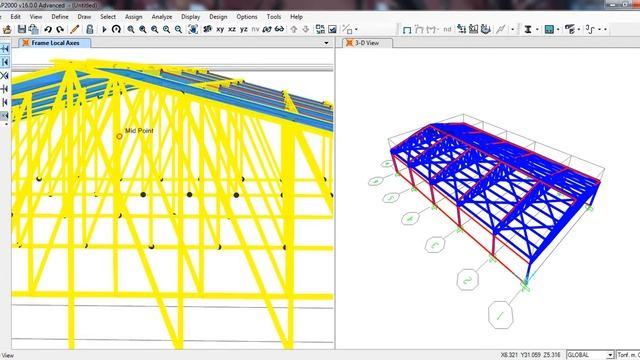Expand the cold-formed design dropdown arrow
Screen dimensions: 640x360
point(600,29)
